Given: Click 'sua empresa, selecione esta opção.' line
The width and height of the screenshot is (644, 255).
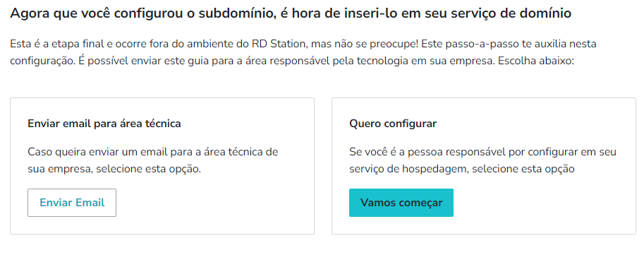Looking at the screenshot, I should (114, 169).
